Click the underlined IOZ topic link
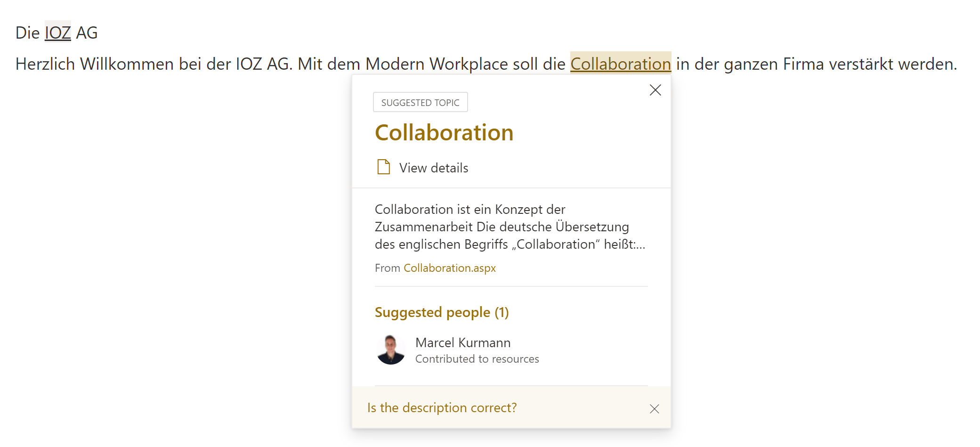This screenshot has height=447, width=980. click(x=57, y=33)
